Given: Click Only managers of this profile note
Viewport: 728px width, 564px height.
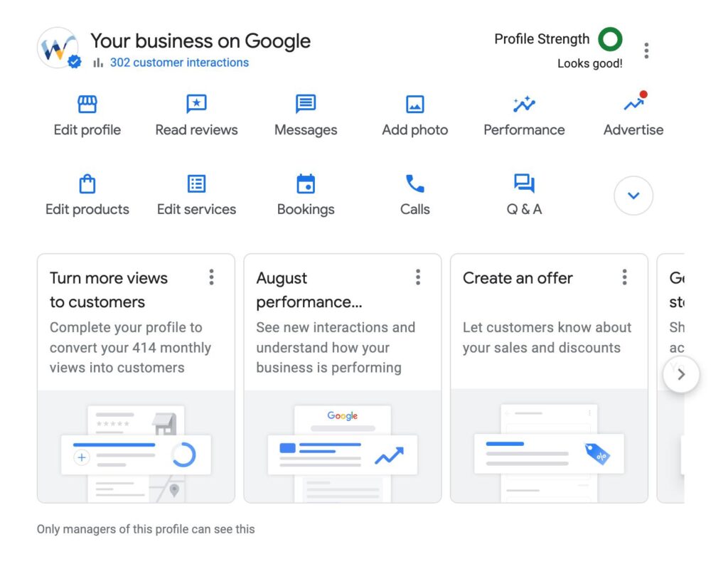Looking at the screenshot, I should click(146, 529).
